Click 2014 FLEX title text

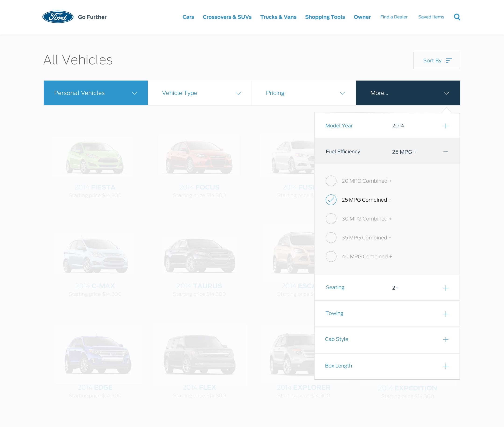point(199,387)
